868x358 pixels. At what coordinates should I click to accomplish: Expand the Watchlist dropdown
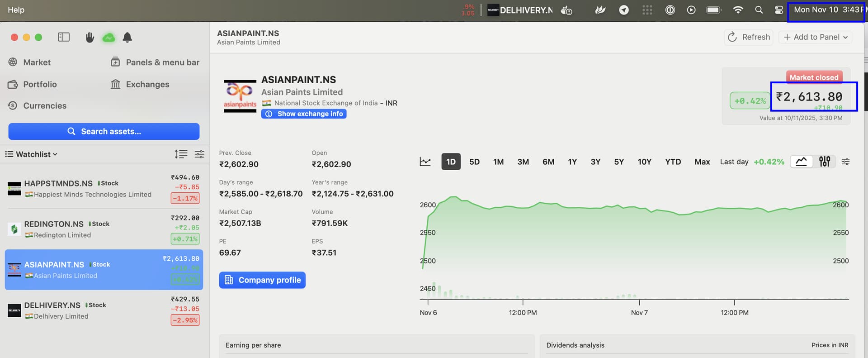tap(32, 154)
